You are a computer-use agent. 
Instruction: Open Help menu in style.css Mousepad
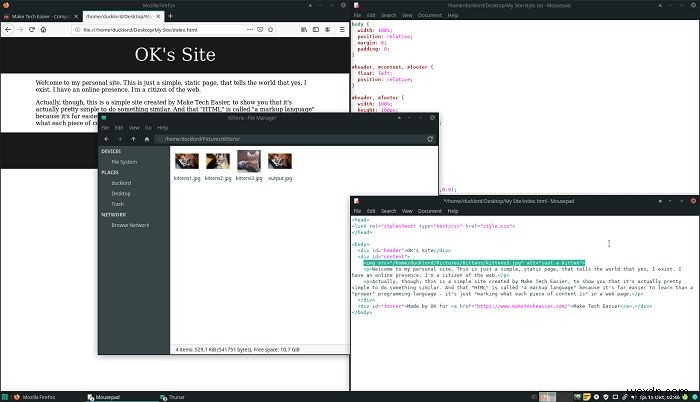tap(453, 15)
